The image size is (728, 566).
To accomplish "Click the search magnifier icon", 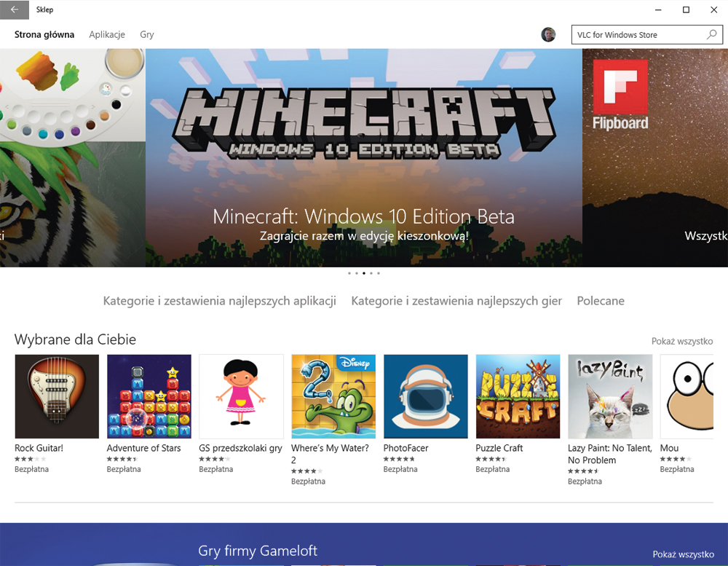I will point(711,34).
